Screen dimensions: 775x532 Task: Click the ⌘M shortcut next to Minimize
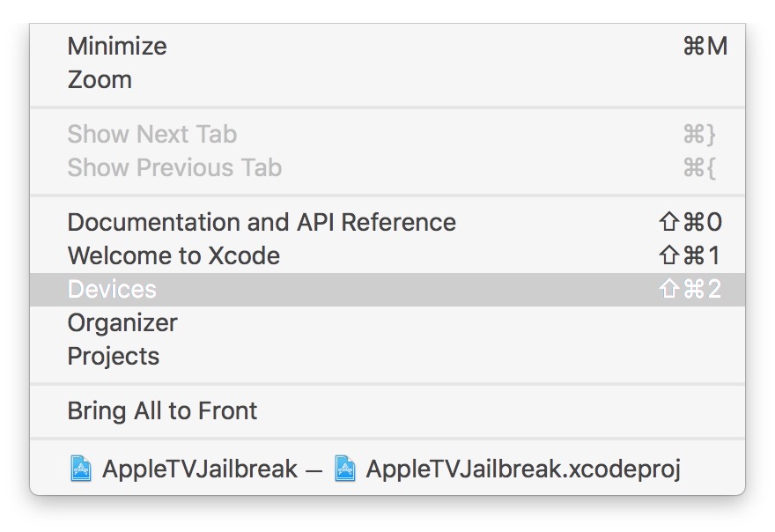coord(705,46)
